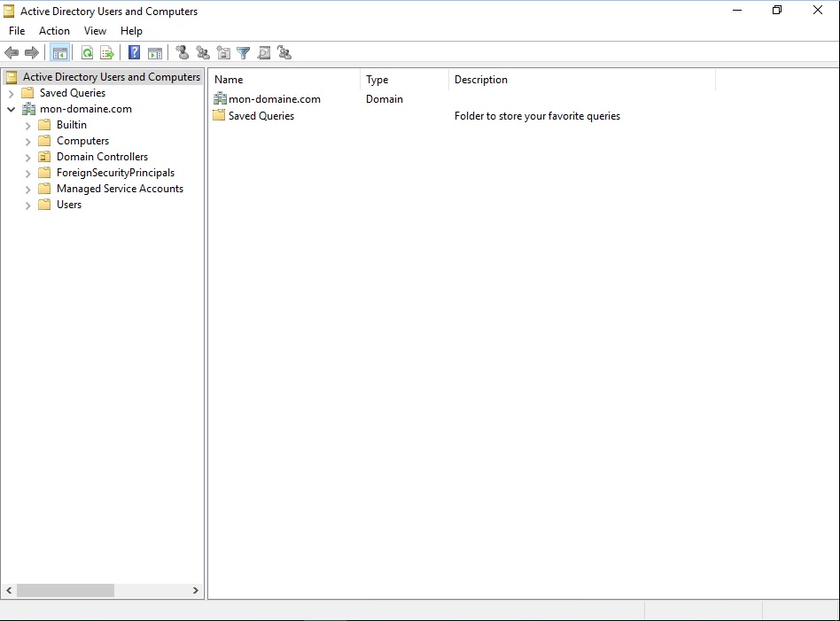Screen dimensions: 840x621
Task: Select the mon-domaine.com row in the list
Action: tap(275, 98)
